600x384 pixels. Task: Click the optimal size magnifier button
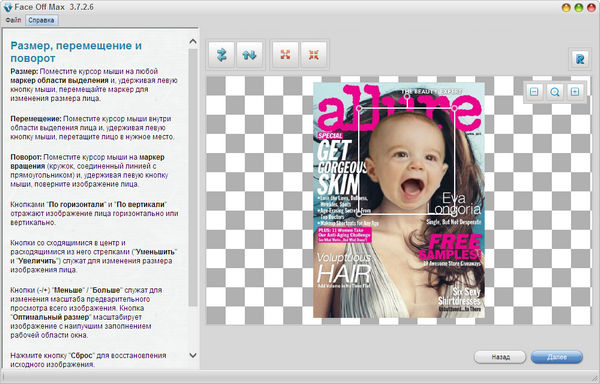pos(554,92)
